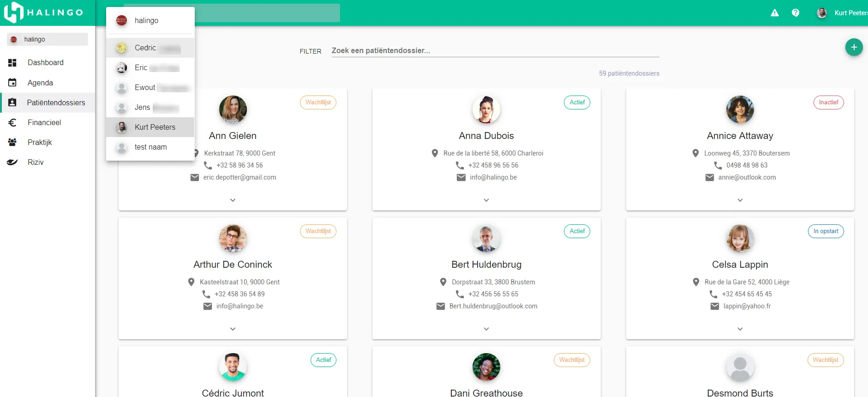Click the Wachtlijst badge on Ann Gielen
The width and height of the screenshot is (868, 397).
318,102
